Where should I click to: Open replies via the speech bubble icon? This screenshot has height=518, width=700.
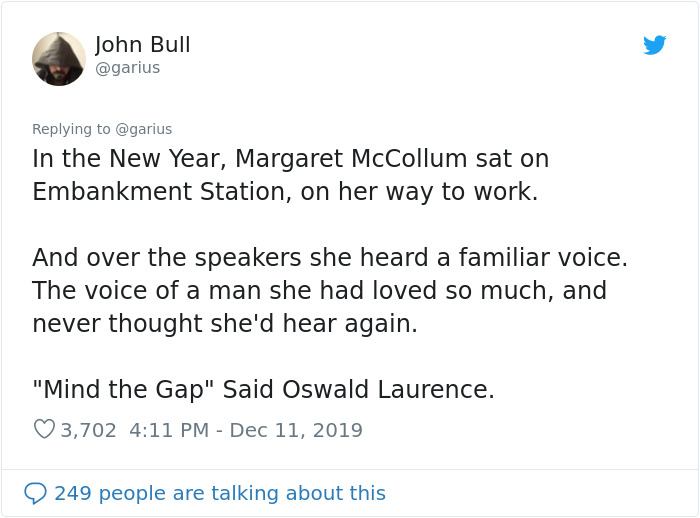(x=35, y=493)
